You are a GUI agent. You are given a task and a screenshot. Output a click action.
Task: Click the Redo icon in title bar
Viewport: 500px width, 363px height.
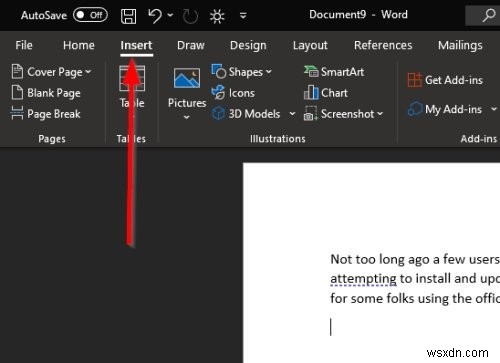[190, 16]
